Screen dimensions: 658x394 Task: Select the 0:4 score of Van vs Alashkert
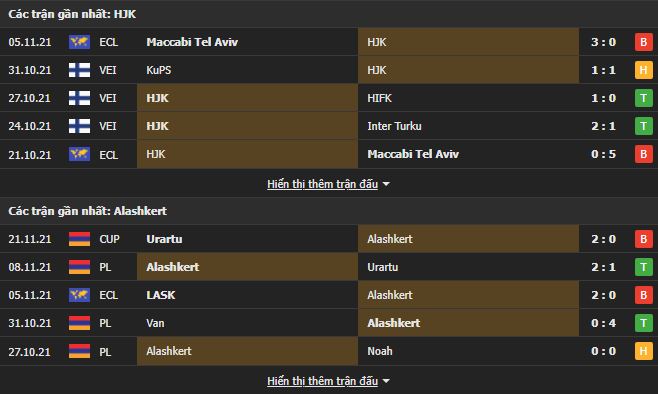click(603, 323)
